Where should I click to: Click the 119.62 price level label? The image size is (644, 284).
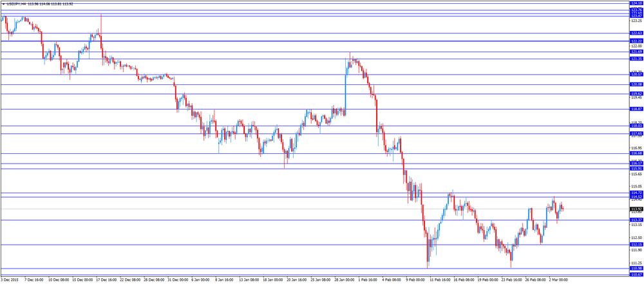[x=637, y=94]
